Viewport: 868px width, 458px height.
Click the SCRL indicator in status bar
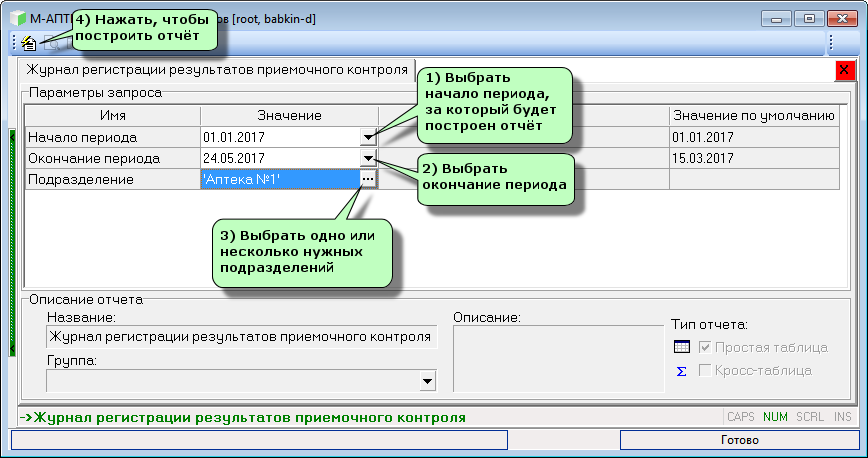tap(810, 417)
